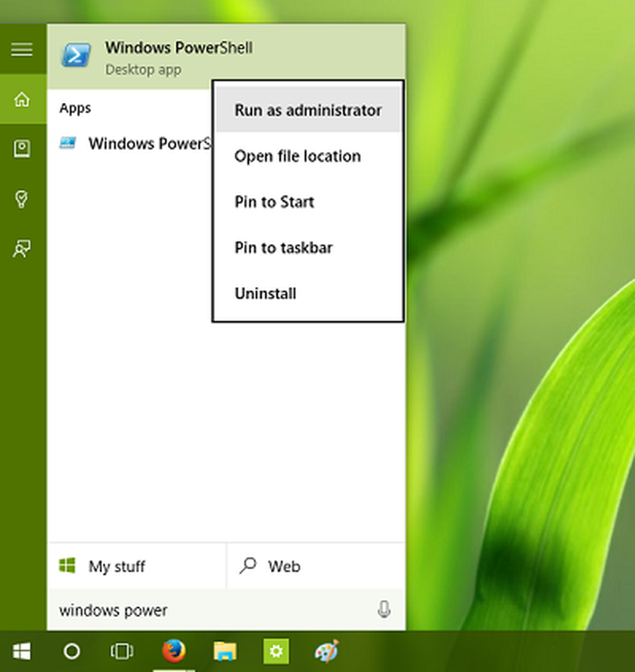The height and width of the screenshot is (672, 635).
Task: Choose Pin to Start
Action: (308, 202)
